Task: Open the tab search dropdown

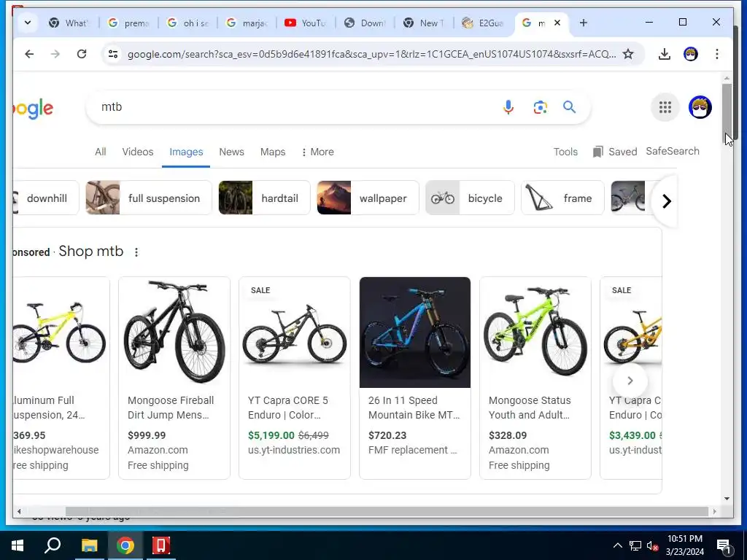Action: [x=28, y=23]
